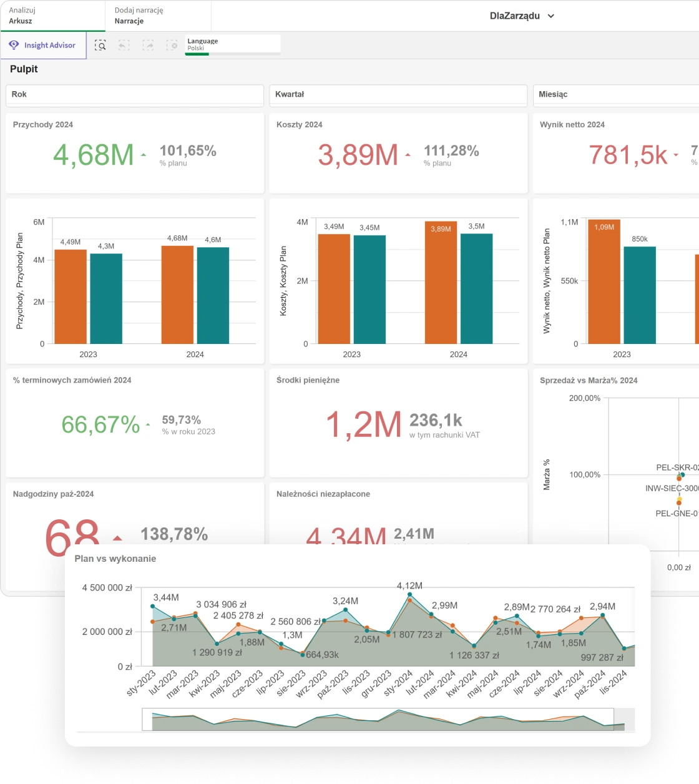Click the red trend arrow beside 3,89M
Viewport: 699px width, 784px height.
pyautogui.click(x=408, y=154)
